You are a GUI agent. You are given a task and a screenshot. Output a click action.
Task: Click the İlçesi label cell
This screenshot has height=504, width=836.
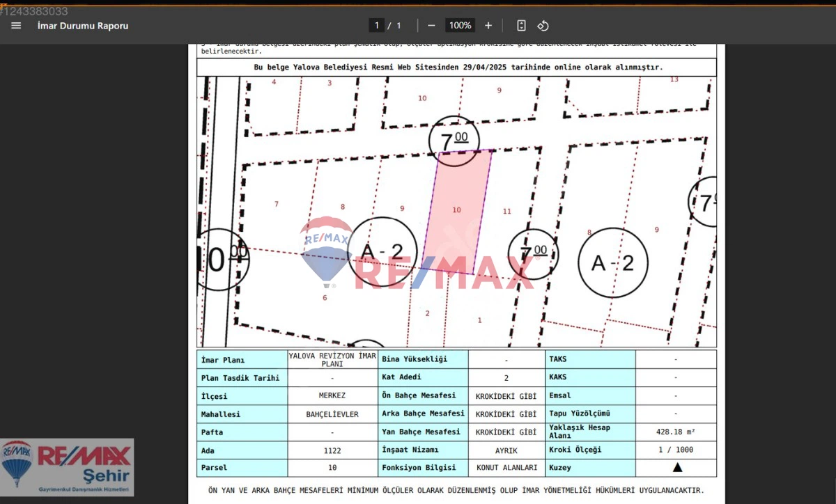pyautogui.click(x=242, y=396)
